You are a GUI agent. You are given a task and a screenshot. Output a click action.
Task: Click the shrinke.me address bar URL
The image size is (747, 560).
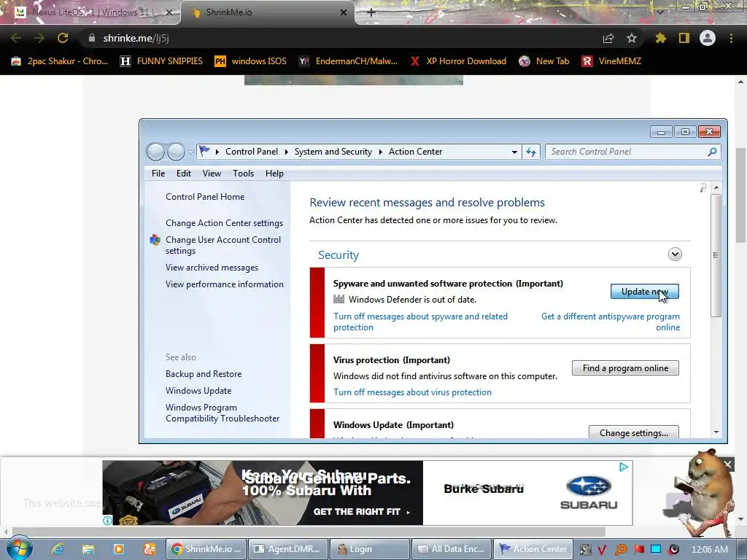136,38
